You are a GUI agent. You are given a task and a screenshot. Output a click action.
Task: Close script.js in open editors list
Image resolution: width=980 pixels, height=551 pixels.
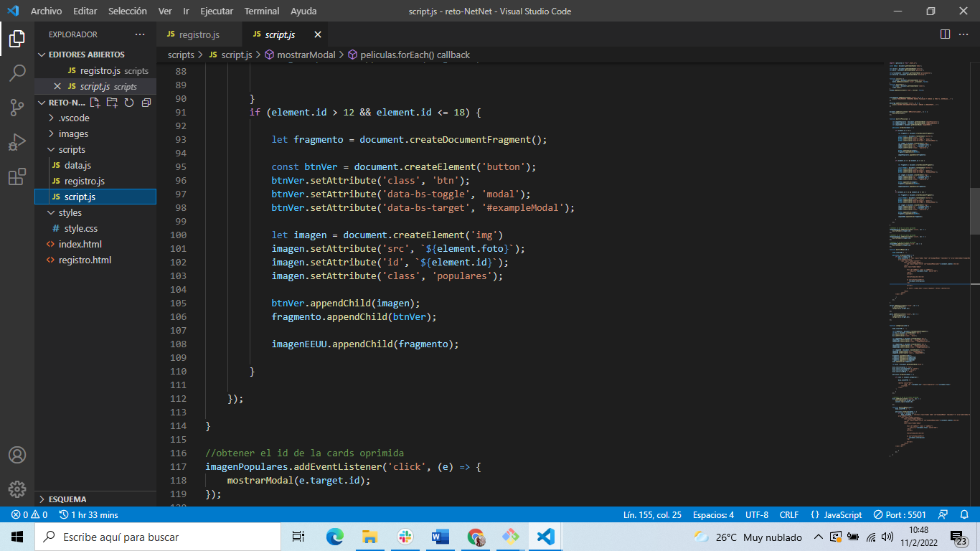pyautogui.click(x=57, y=86)
